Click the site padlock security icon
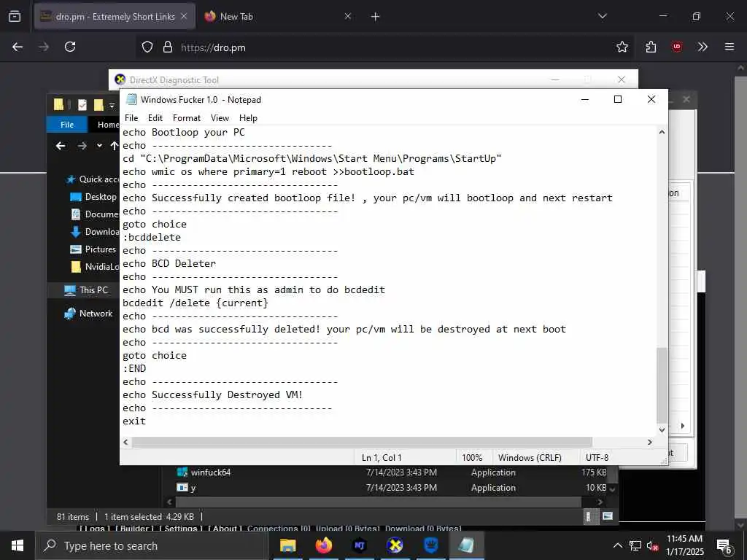This screenshot has height=560, width=747. coord(167,47)
